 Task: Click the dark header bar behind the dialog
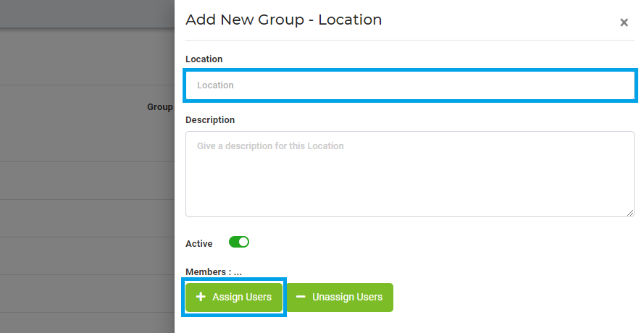pyautogui.click(x=87, y=14)
